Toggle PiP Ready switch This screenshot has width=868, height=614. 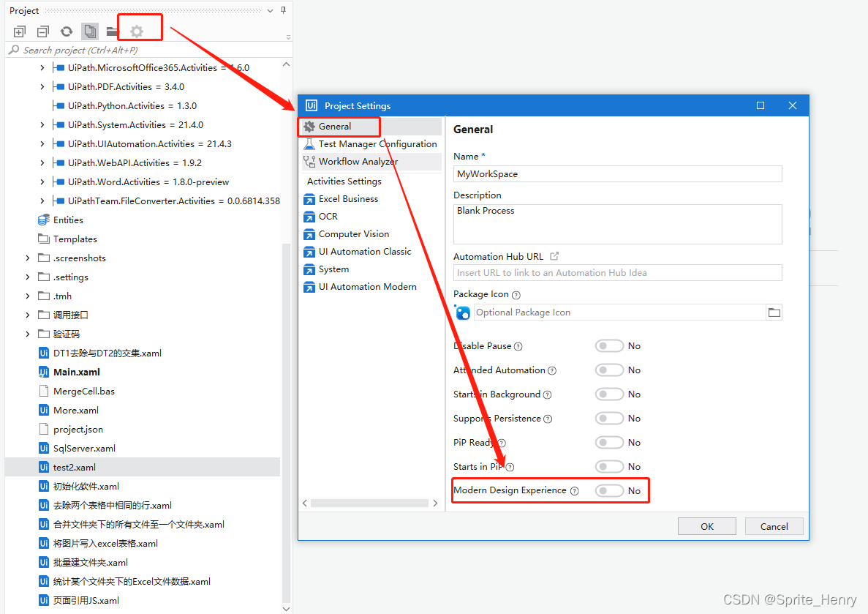coord(609,442)
